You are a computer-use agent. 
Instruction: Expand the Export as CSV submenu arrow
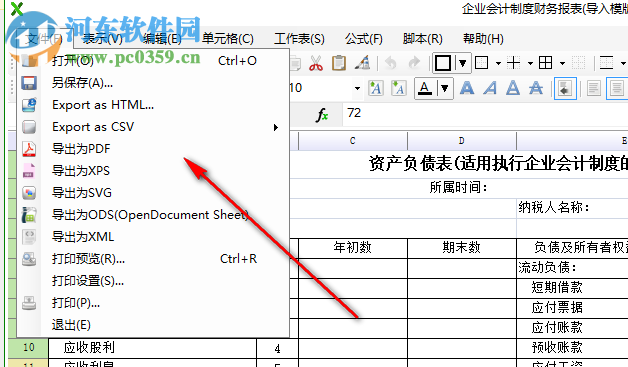(x=276, y=127)
